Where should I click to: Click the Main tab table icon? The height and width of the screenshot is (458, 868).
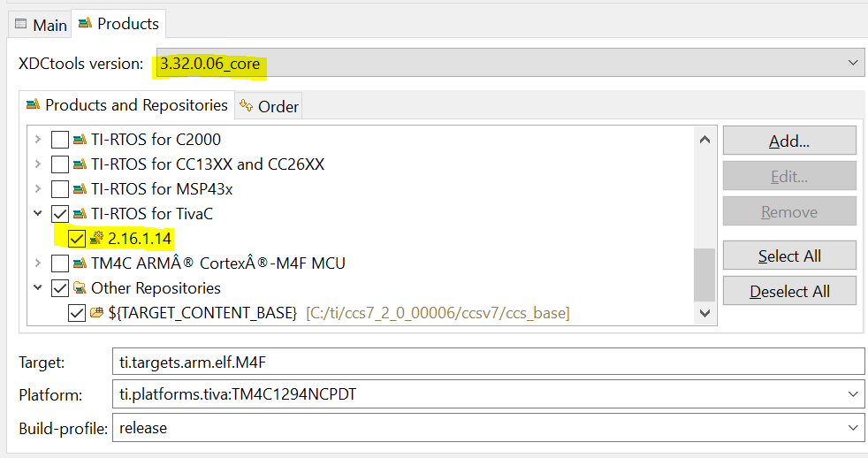tap(21, 24)
